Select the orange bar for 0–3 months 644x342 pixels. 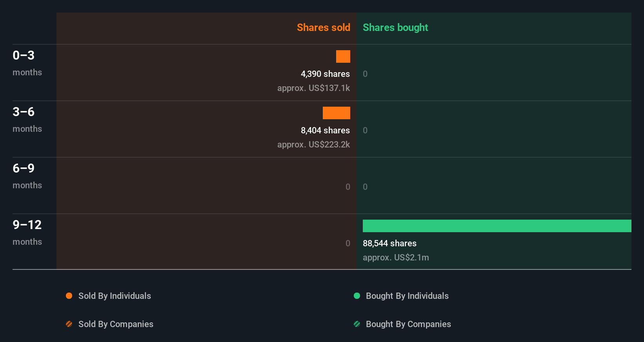click(343, 56)
